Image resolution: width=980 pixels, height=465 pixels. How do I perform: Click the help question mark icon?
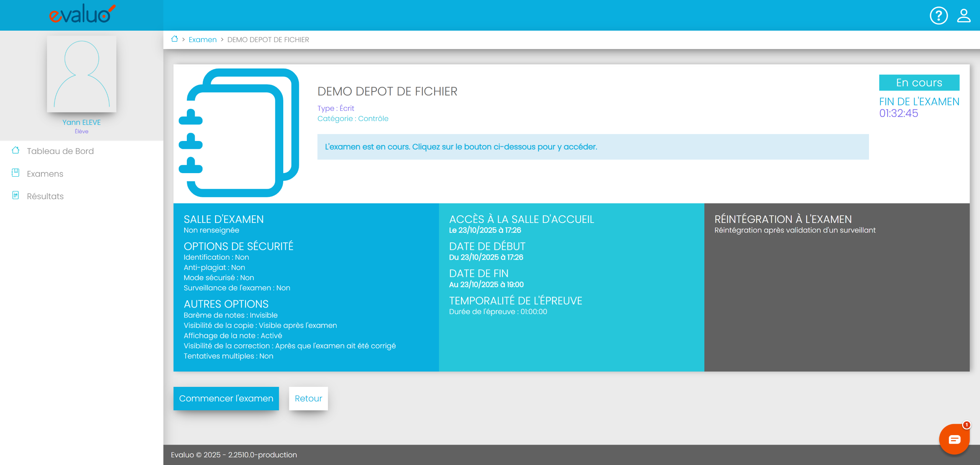coord(938,16)
